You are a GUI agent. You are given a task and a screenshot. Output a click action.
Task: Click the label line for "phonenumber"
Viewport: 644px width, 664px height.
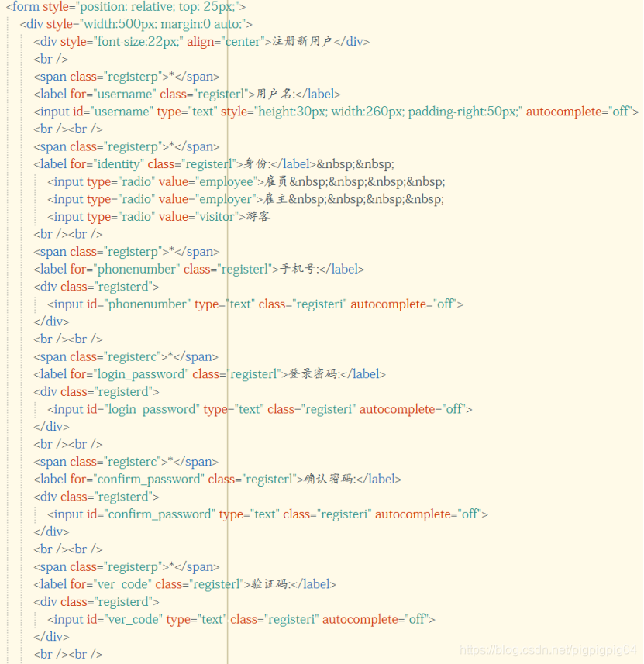pyautogui.click(x=199, y=270)
